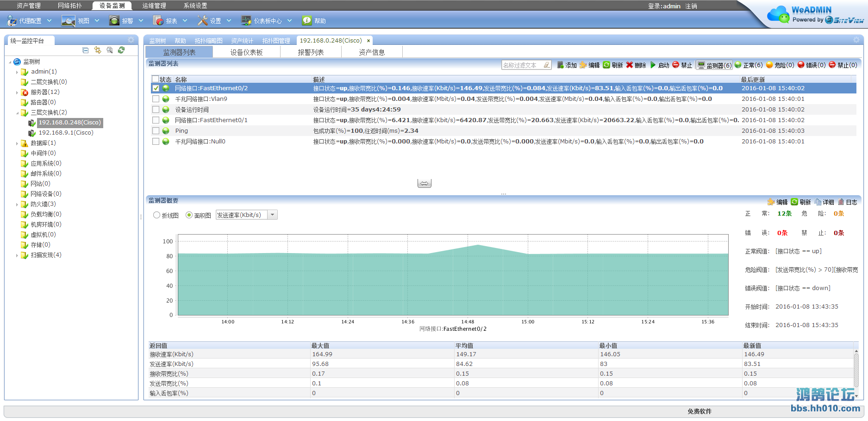Check the 网络接口:FastEthernet0/1 row checkbox
The image size is (868, 421).
[156, 120]
